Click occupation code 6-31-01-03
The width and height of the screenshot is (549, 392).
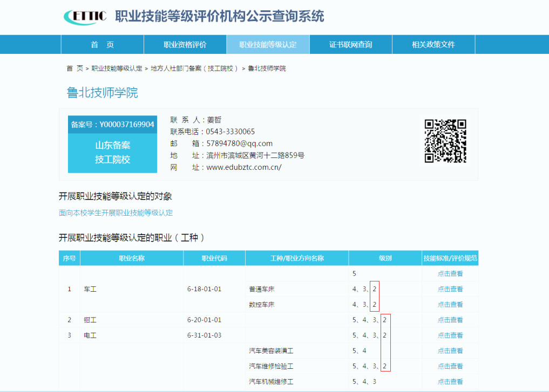204,335
